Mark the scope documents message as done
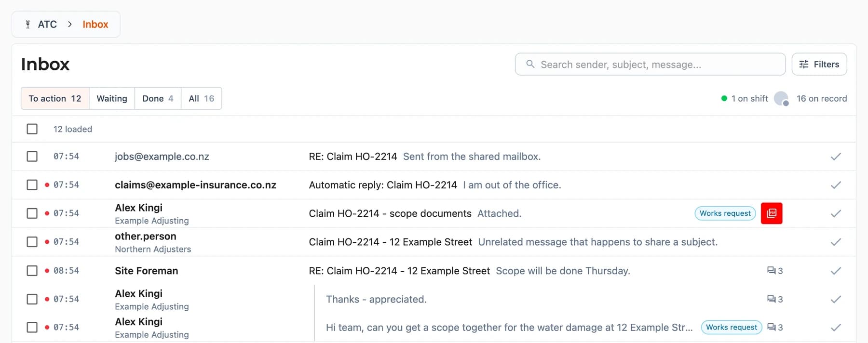The image size is (868, 343). point(836,213)
